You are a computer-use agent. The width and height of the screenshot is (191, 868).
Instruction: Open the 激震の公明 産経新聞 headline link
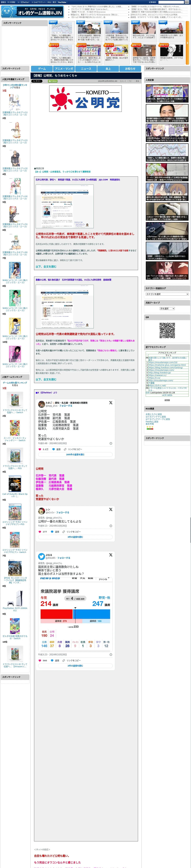pyautogui.click(x=73, y=280)
